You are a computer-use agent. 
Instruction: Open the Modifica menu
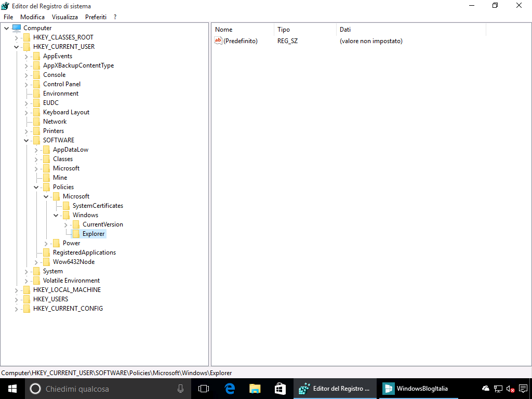pos(32,17)
